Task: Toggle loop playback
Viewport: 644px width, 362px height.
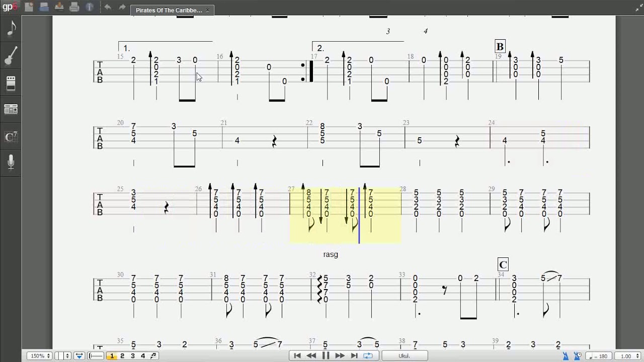Action: [x=368, y=356]
